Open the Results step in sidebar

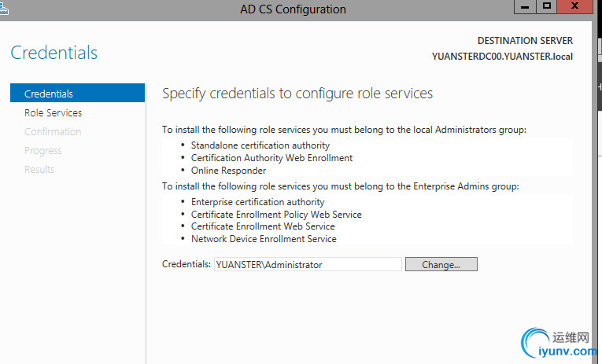(39, 169)
